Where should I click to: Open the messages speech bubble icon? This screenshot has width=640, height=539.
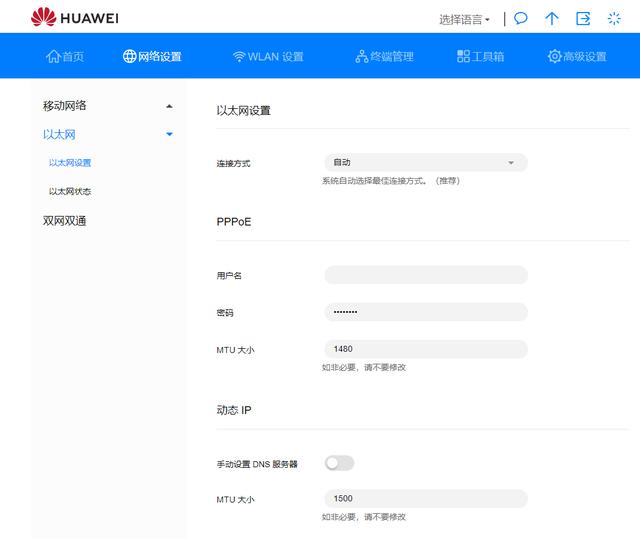coord(520,18)
